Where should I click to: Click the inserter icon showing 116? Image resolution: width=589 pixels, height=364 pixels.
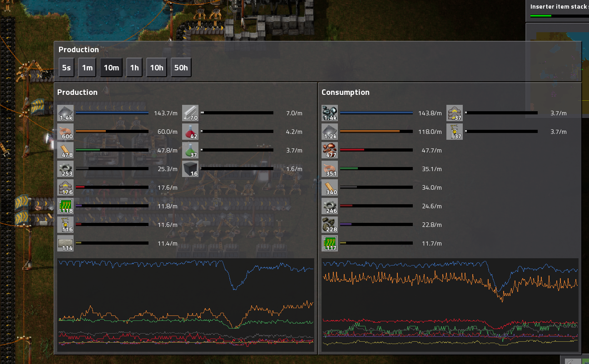pos(65,225)
